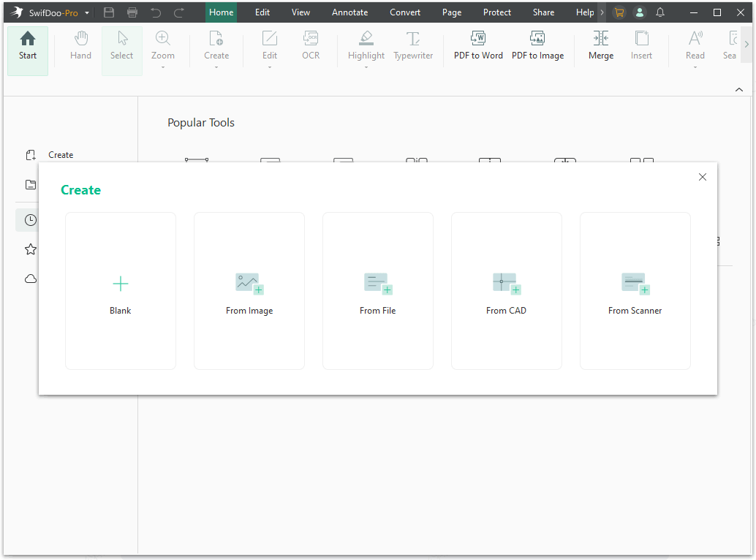This screenshot has height=560, width=756.
Task: Select the Hand tool
Action: tap(80, 46)
